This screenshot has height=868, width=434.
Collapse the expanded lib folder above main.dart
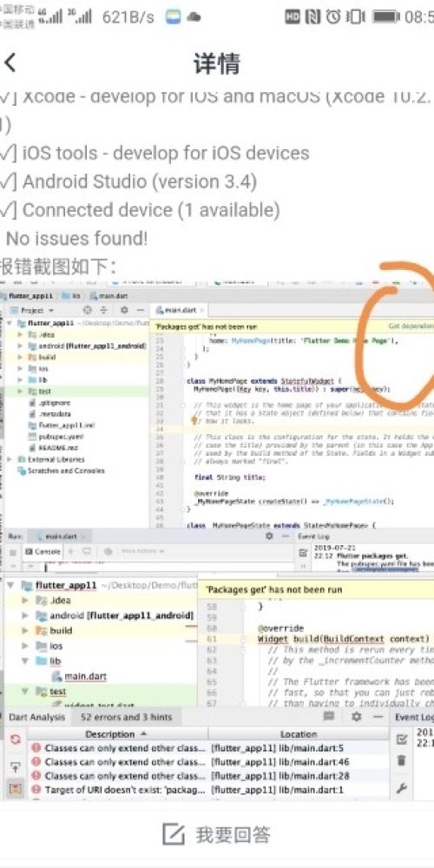[25, 661]
